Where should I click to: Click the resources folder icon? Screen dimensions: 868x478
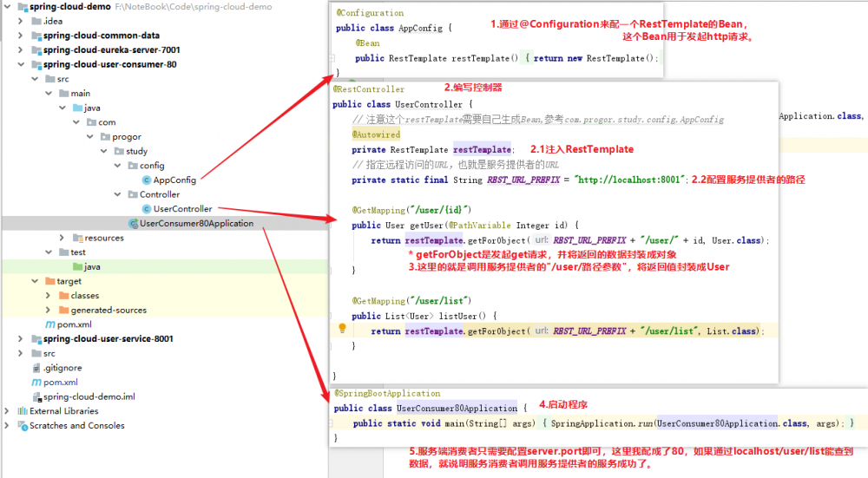tap(78, 238)
